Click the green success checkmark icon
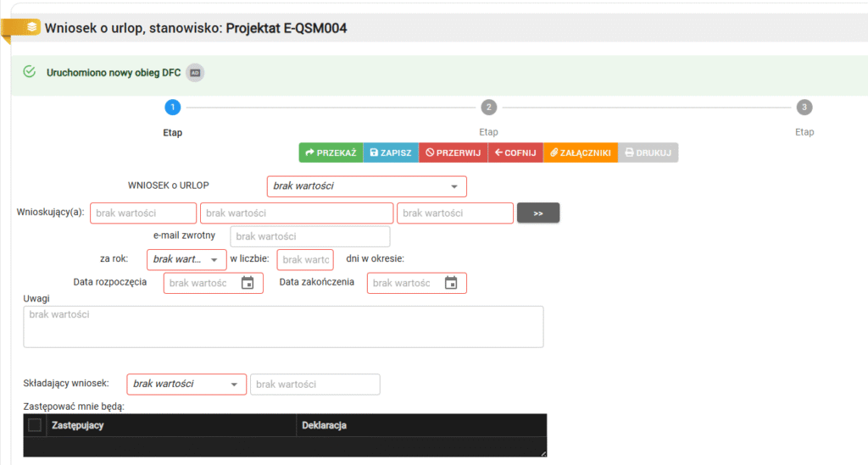The image size is (868, 465). (x=29, y=72)
